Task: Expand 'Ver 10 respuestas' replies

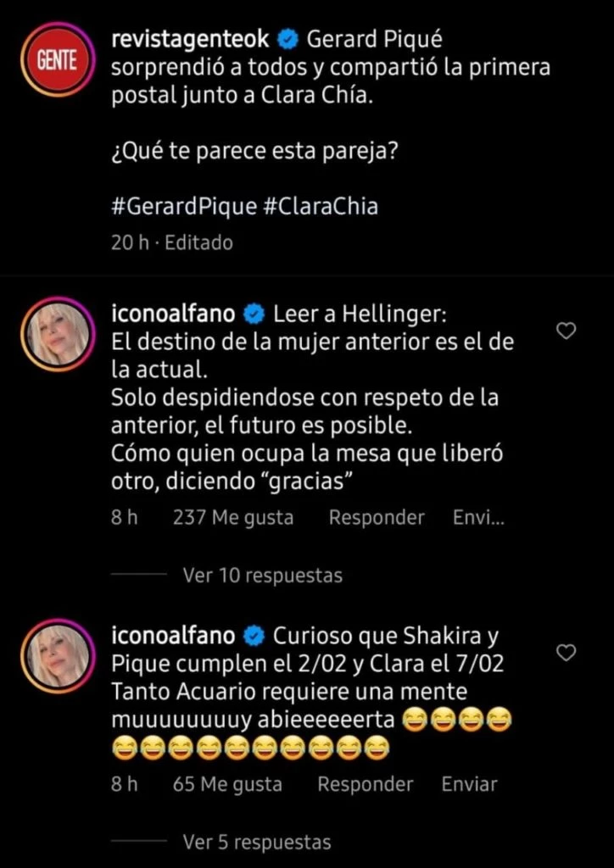Action: pos(262,576)
